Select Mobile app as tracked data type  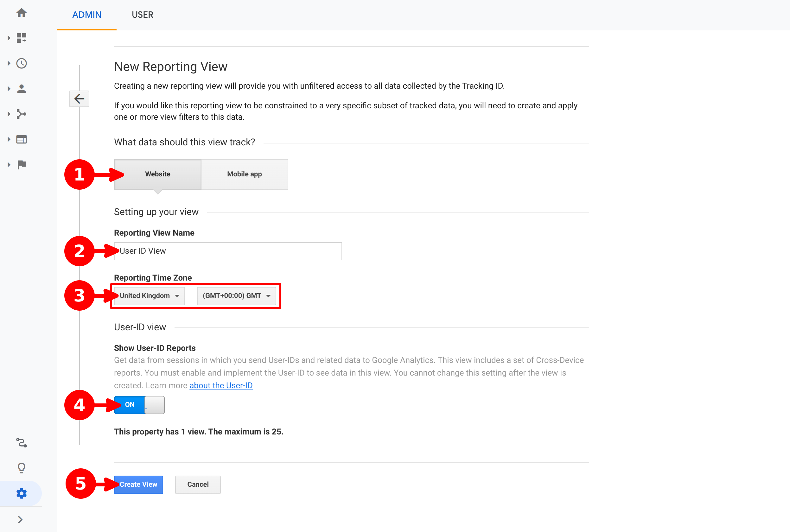pos(244,174)
